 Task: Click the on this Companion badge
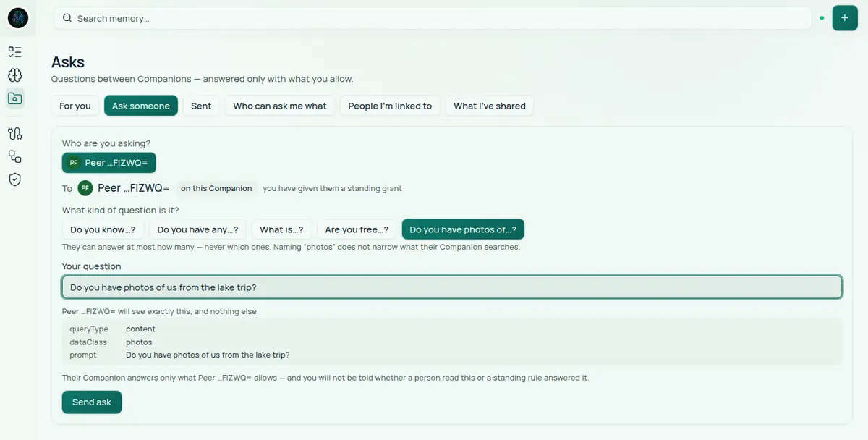tap(216, 188)
